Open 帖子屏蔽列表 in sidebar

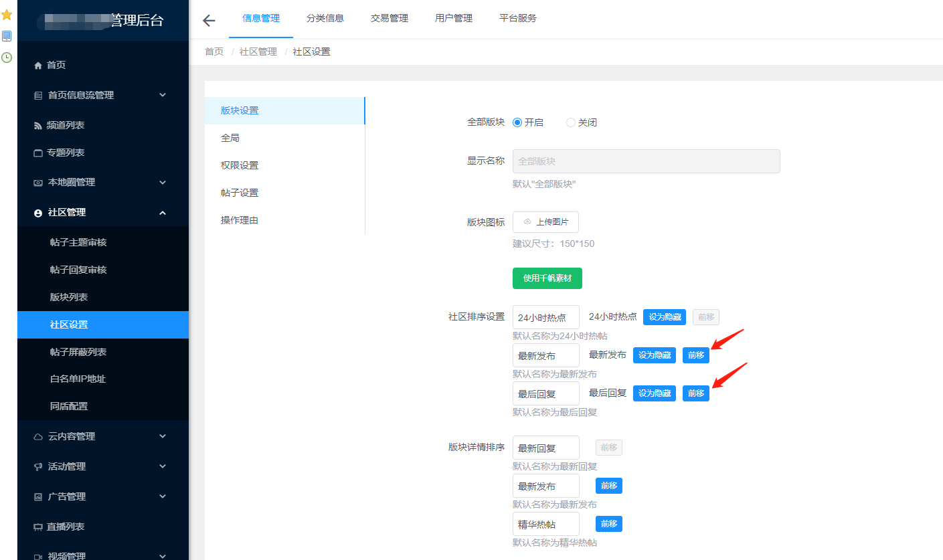pos(103,352)
